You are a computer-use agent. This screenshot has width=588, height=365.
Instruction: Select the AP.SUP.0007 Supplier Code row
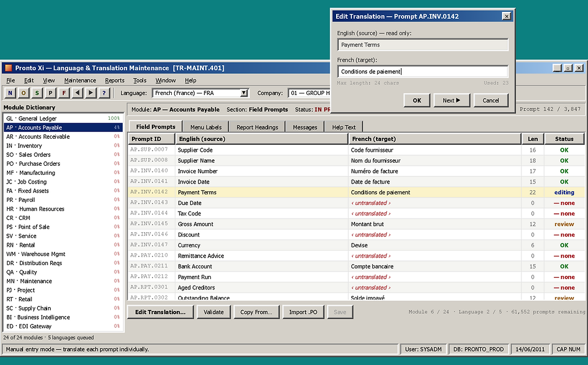(x=356, y=150)
